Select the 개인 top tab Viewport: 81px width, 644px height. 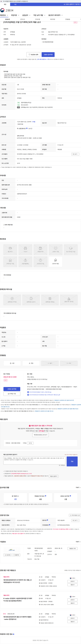pyautogui.click(x=5, y=4)
